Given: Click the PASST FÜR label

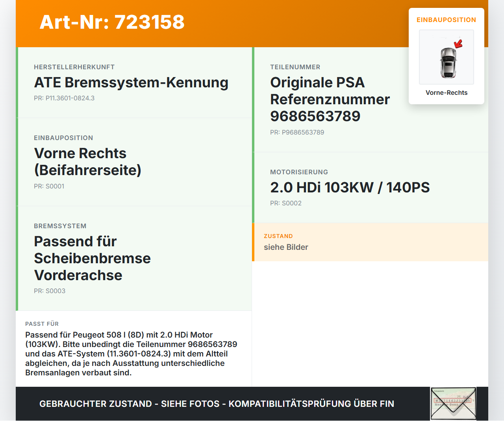Looking at the screenshot, I should [42, 324].
